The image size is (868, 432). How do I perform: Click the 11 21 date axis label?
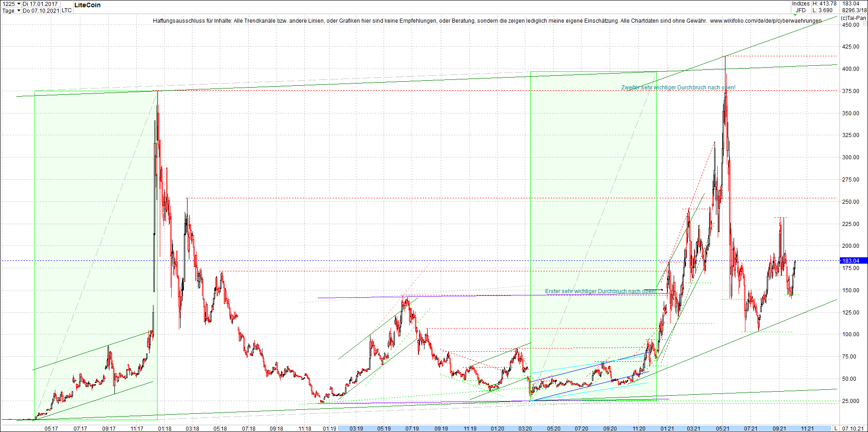[x=807, y=428]
